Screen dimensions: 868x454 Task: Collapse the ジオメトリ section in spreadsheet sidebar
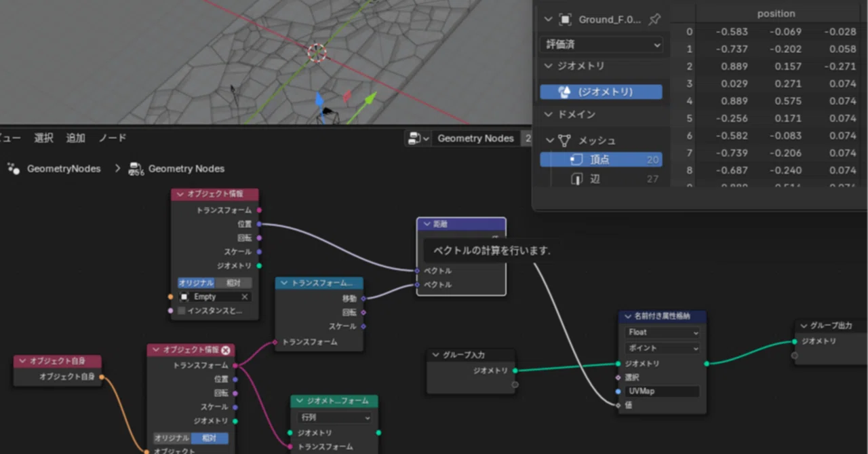click(549, 66)
